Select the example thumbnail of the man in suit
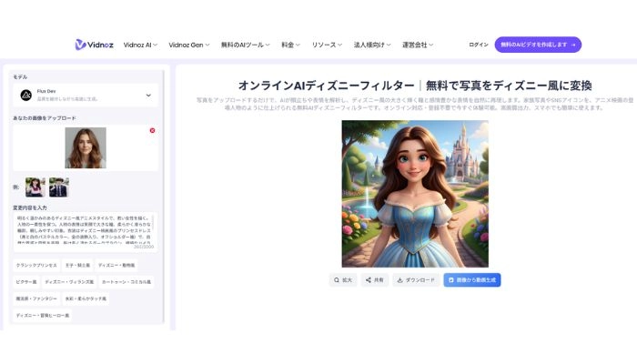Image resolution: width=637 pixels, height=364 pixels. click(x=59, y=187)
